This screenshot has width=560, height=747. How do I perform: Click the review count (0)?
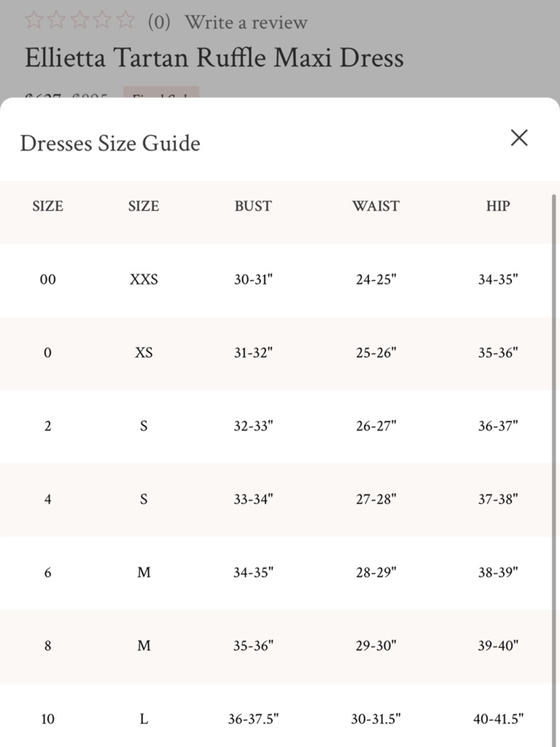(x=159, y=22)
